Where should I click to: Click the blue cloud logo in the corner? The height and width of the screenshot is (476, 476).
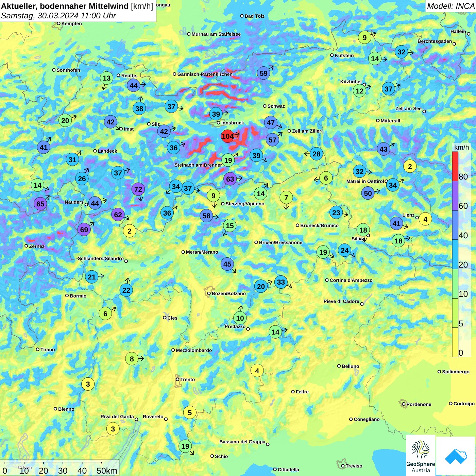click(x=456, y=456)
